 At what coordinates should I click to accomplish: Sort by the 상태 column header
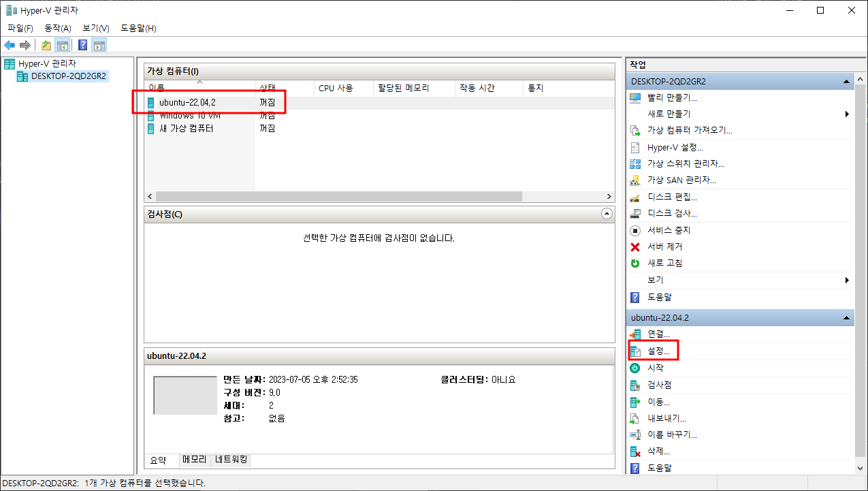coord(285,88)
